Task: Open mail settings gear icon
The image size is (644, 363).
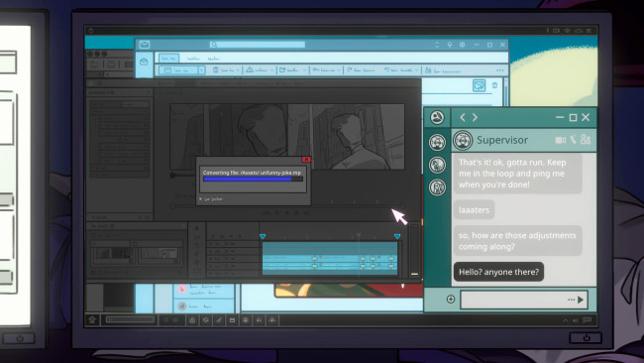Action: [x=462, y=45]
